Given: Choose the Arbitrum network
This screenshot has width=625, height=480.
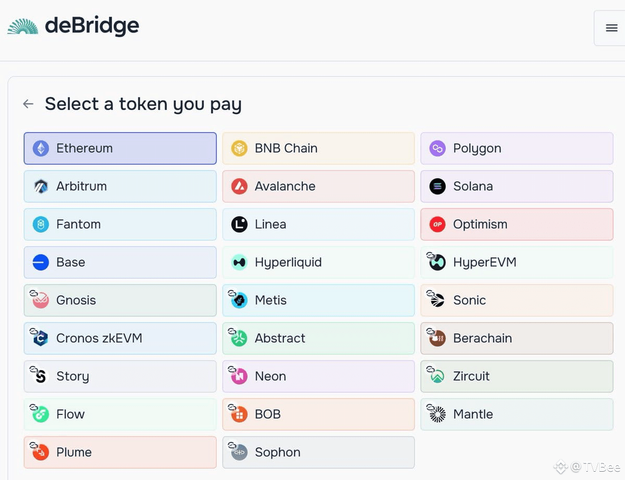Looking at the screenshot, I should tap(120, 187).
